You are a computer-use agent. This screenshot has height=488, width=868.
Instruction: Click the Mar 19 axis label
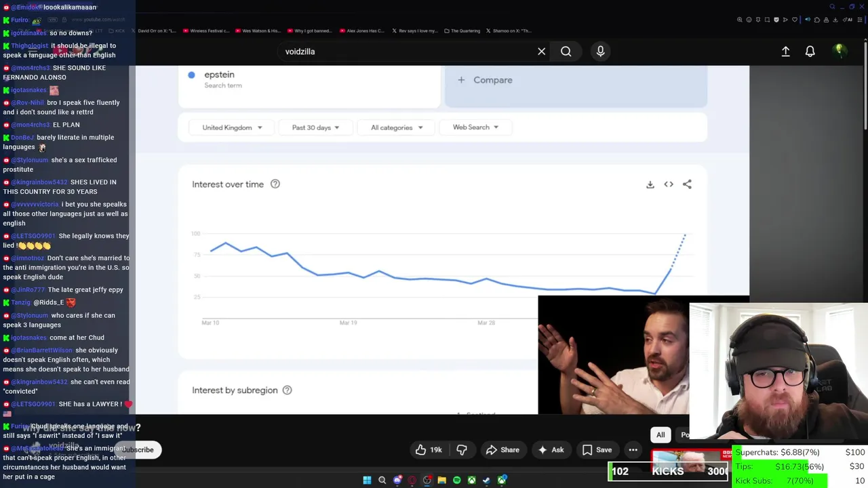coord(348,323)
